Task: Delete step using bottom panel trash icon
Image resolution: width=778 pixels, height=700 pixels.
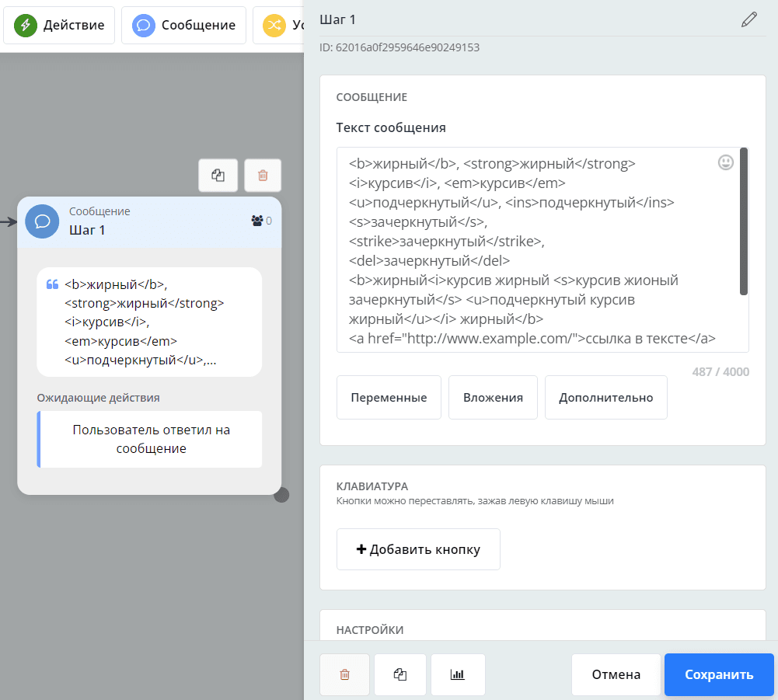Action: (345, 674)
